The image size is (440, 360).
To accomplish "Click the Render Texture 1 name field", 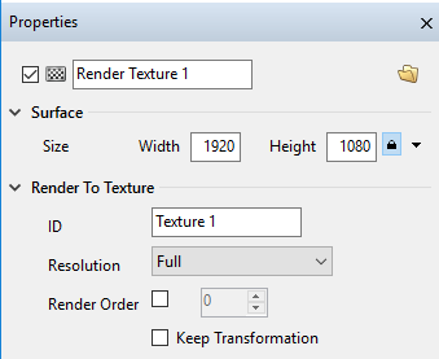I will [162, 74].
